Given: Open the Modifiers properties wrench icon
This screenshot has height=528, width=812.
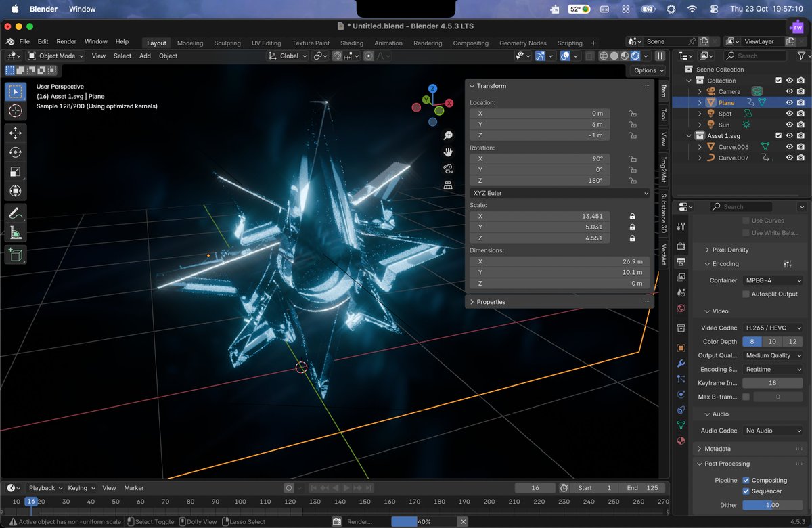Looking at the screenshot, I should point(681,364).
